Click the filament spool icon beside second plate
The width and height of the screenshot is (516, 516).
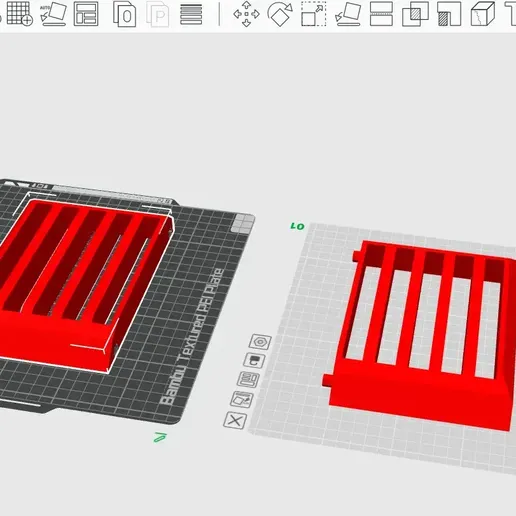click(x=254, y=361)
